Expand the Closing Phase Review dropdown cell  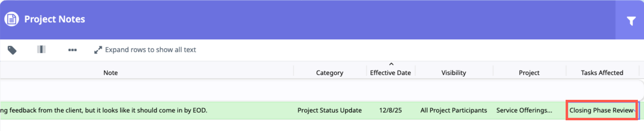point(635,110)
